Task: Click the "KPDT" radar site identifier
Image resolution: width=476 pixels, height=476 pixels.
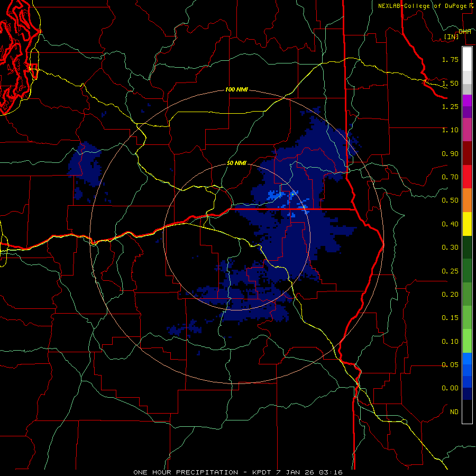Action: click(x=261, y=472)
